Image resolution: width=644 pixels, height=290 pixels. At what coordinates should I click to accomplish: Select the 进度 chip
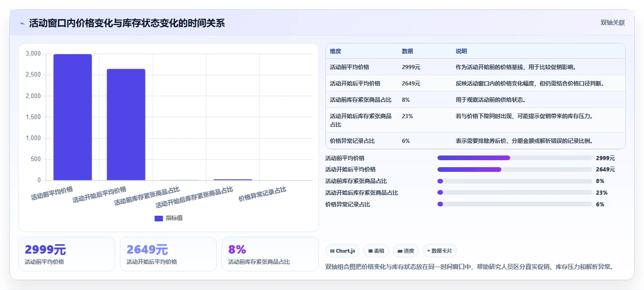point(406,251)
